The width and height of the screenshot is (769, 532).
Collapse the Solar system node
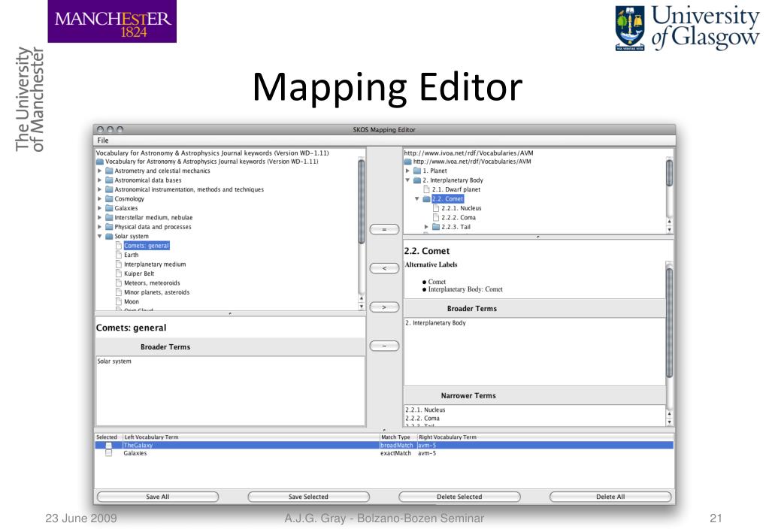click(x=99, y=237)
